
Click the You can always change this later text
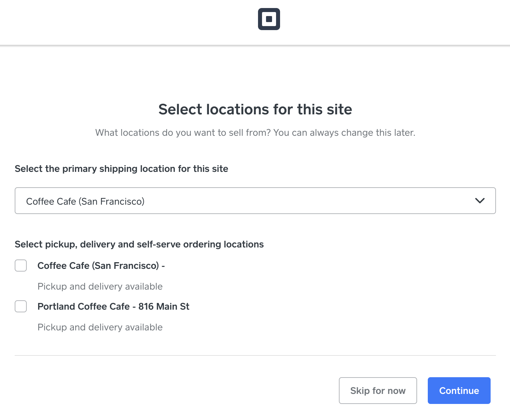(x=344, y=133)
